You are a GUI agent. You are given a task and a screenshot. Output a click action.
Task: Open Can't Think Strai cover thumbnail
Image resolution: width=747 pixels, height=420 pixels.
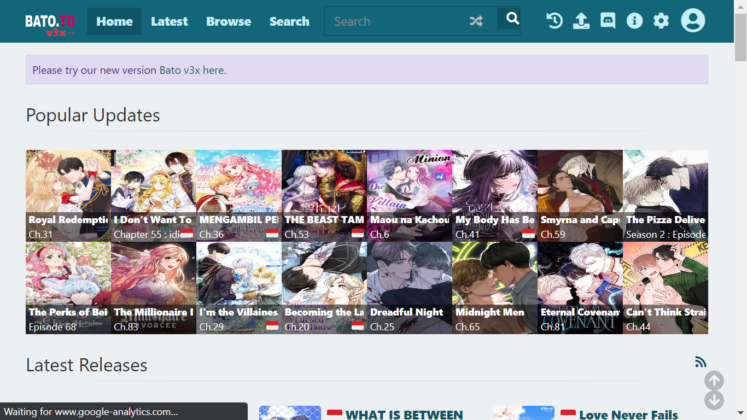pos(666,288)
